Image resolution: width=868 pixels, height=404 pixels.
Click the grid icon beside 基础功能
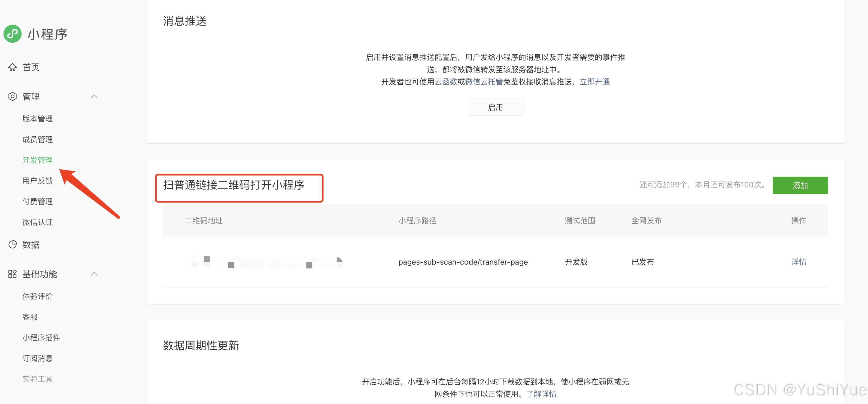click(x=13, y=274)
